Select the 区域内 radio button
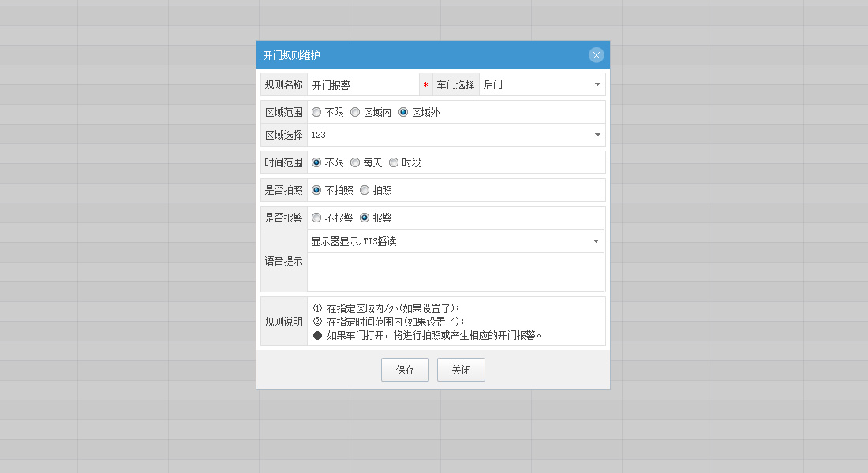 coord(355,112)
